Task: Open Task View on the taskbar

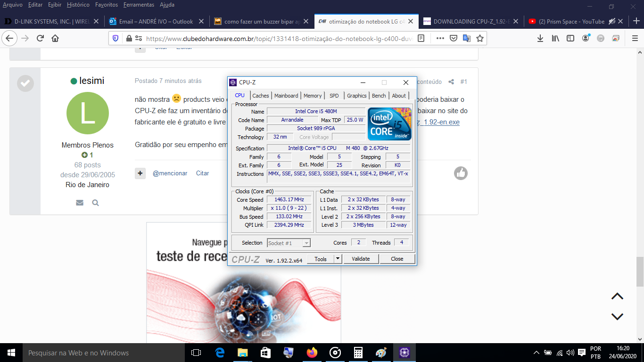Action: (x=196, y=353)
